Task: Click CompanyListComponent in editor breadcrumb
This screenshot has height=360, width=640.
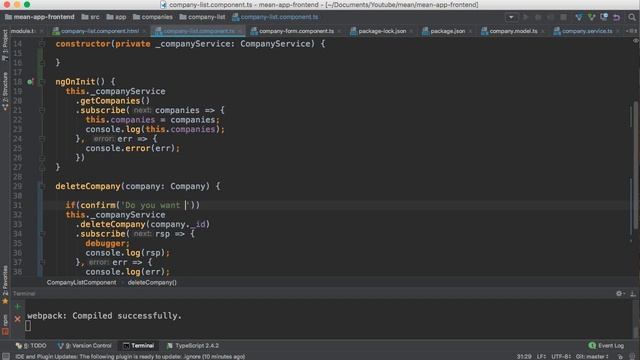Action: (81, 282)
